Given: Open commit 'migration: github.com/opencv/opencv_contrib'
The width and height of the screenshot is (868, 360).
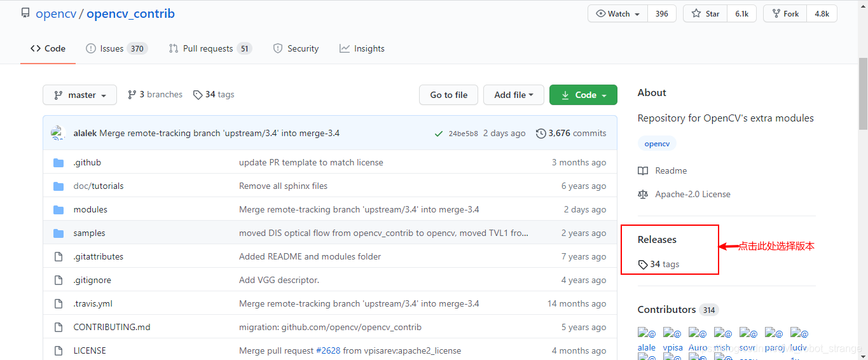Looking at the screenshot, I should 330,327.
